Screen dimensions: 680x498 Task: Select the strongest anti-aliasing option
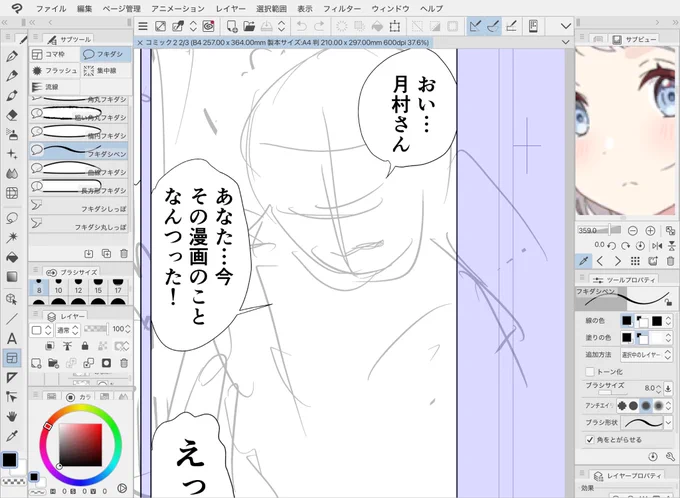659,406
